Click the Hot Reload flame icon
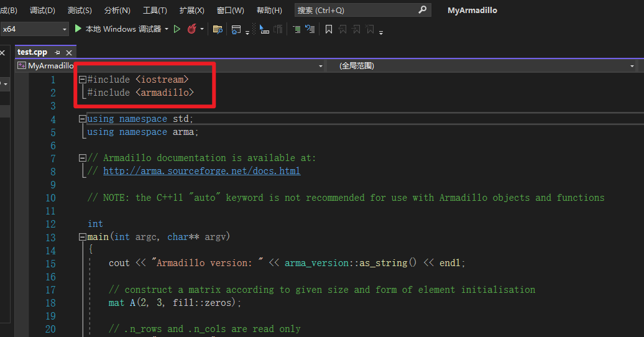 click(191, 29)
